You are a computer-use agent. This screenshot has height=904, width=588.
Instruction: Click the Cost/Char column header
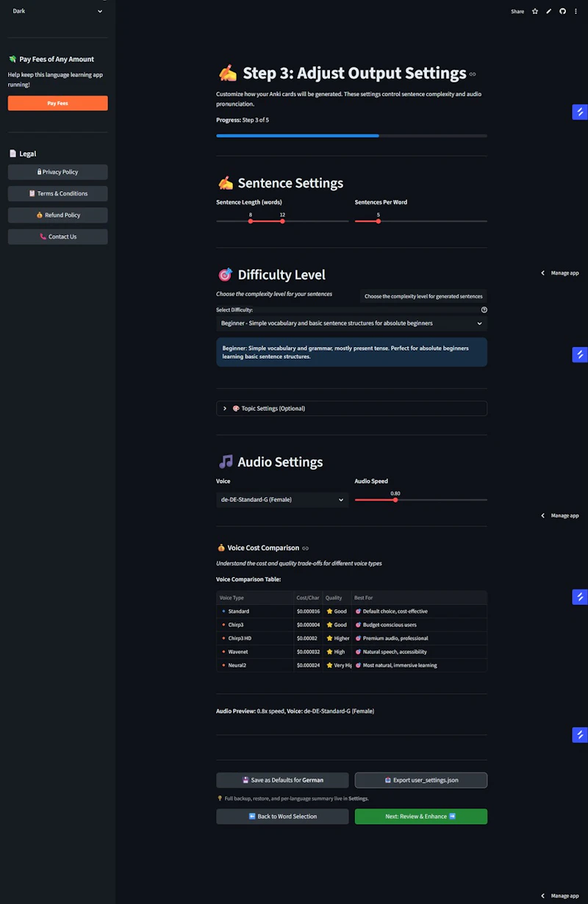(x=308, y=598)
